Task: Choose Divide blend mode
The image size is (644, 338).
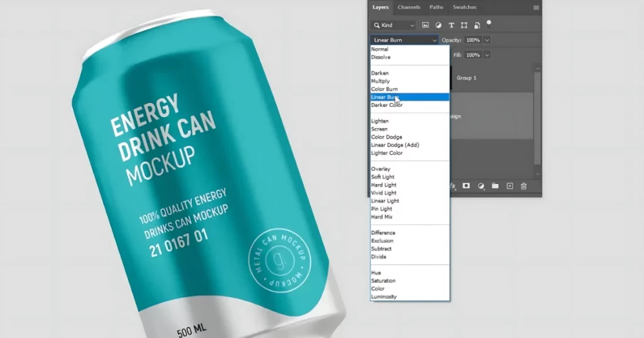Action: (x=410, y=257)
